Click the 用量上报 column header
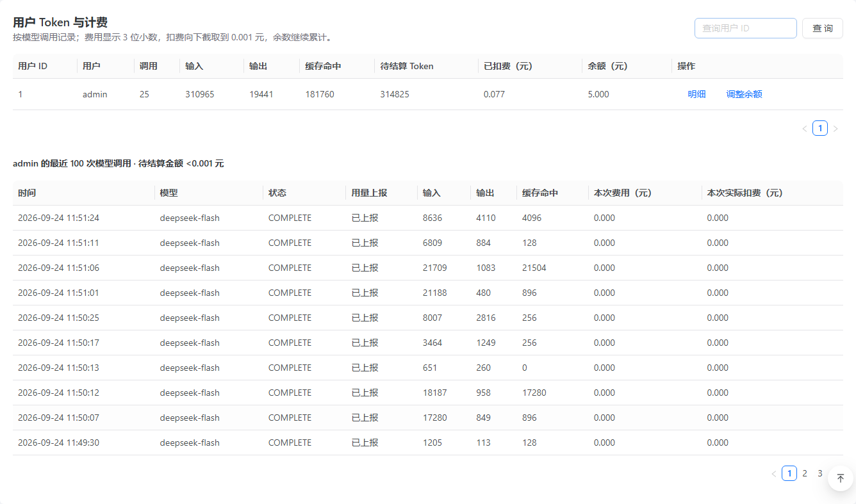 point(369,193)
